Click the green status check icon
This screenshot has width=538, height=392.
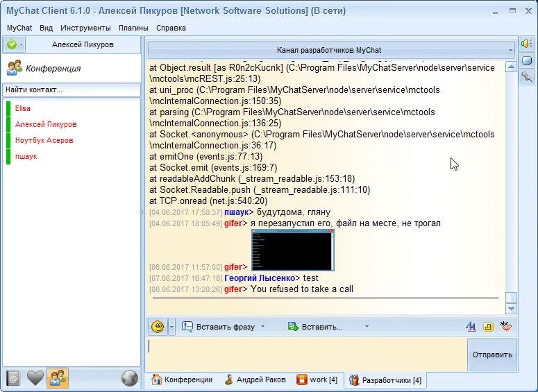(12, 44)
